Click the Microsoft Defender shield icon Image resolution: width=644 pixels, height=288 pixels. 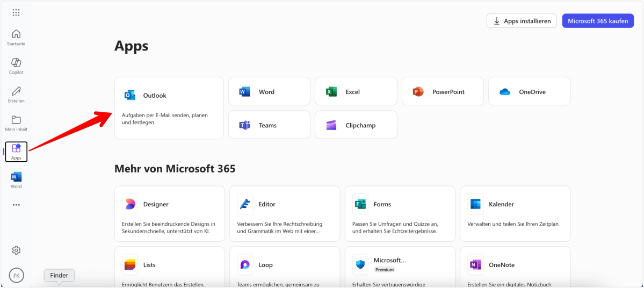point(360,265)
